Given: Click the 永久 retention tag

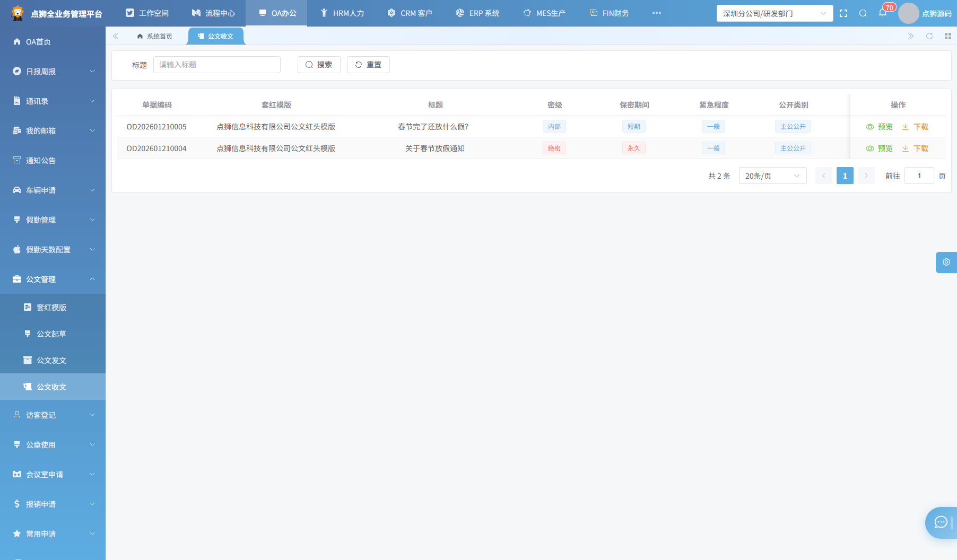Looking at the screenshot, I should 634,148.
